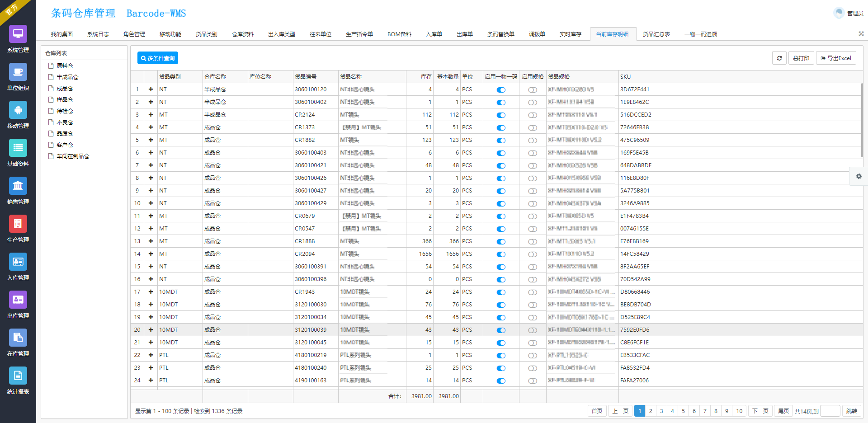Click the page number jump input field
This screenshot has width=868, height=423.
pyautogui.click(x=830, y=411)
